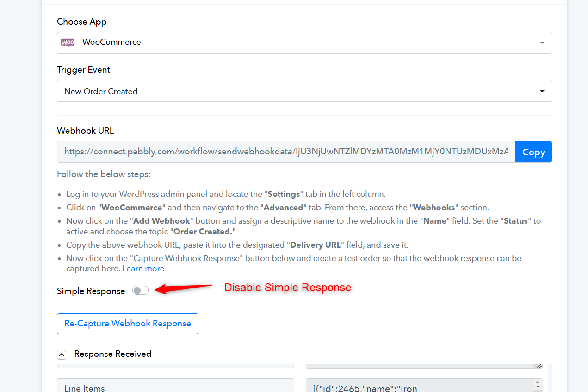Toggle the Simple Response switch
The height and width of the screenshot is (392, 588).
pos(140,290)
